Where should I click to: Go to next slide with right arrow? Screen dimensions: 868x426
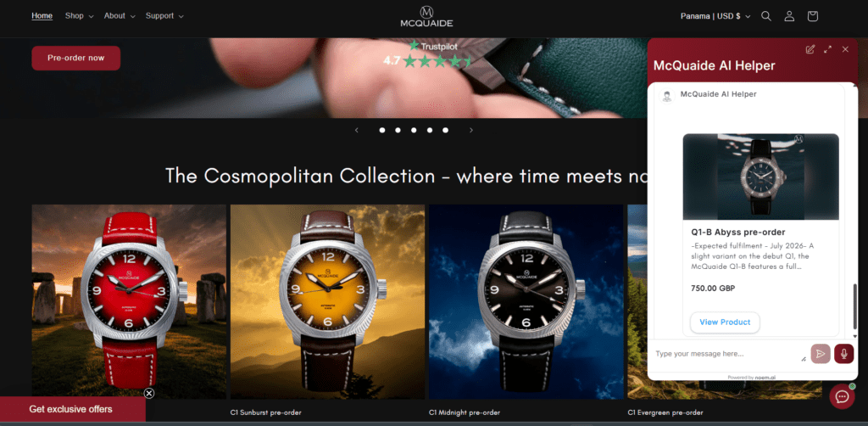(x=471, y=130)
